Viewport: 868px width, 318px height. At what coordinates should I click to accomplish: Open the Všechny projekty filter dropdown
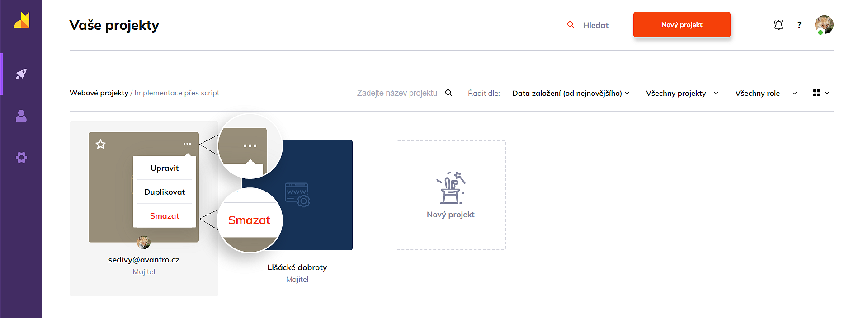[682, 93]
